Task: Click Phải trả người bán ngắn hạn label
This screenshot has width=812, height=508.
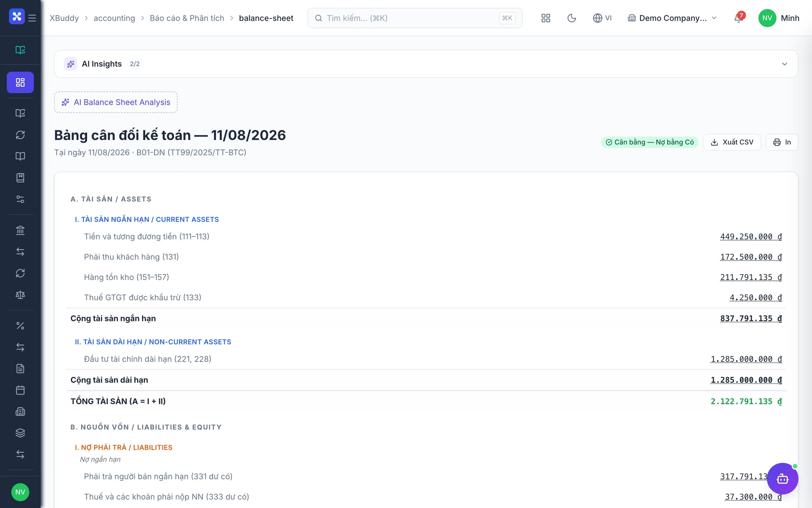Action: click(158, 476)
